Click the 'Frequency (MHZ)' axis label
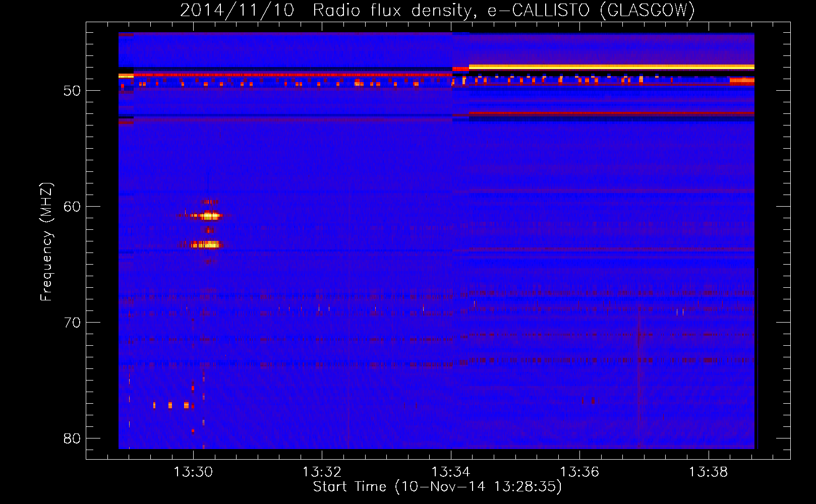816x504 pixels. tap(46, 242)
